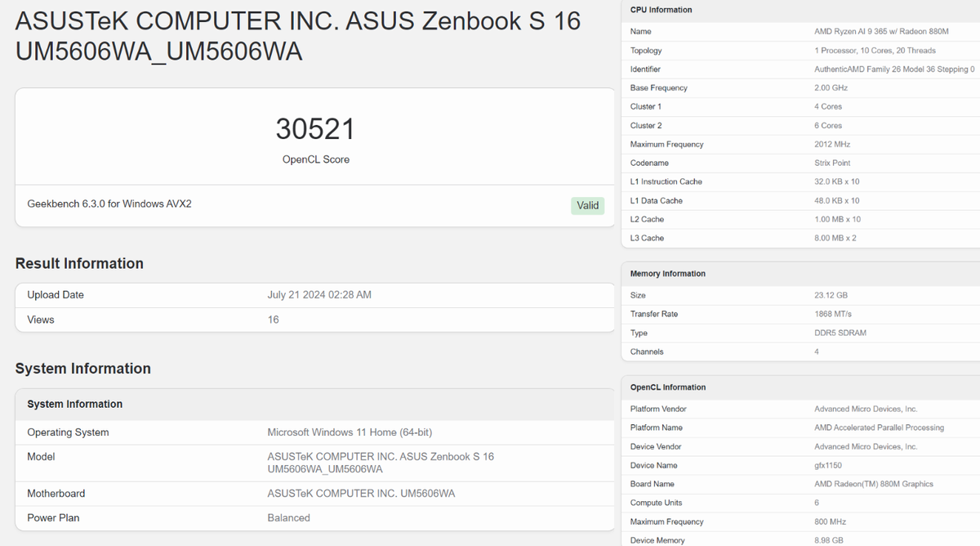Click the Power Plan row label
This screenshot has height=546, width=980.
53,517
